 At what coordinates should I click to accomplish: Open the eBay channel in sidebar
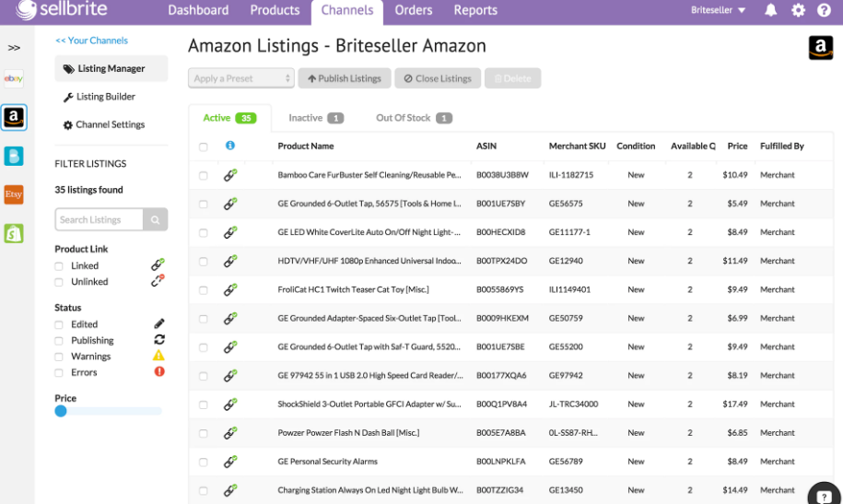click(13, 79)
